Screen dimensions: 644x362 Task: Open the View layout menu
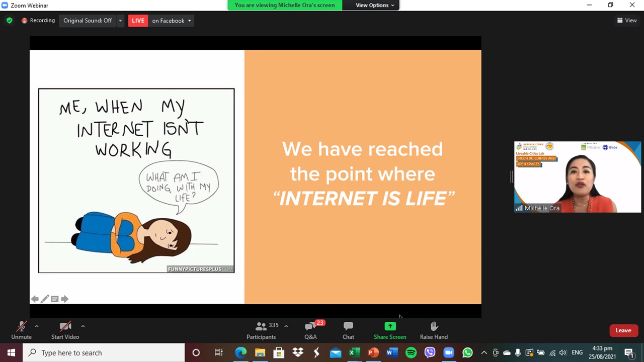point(627,21)
